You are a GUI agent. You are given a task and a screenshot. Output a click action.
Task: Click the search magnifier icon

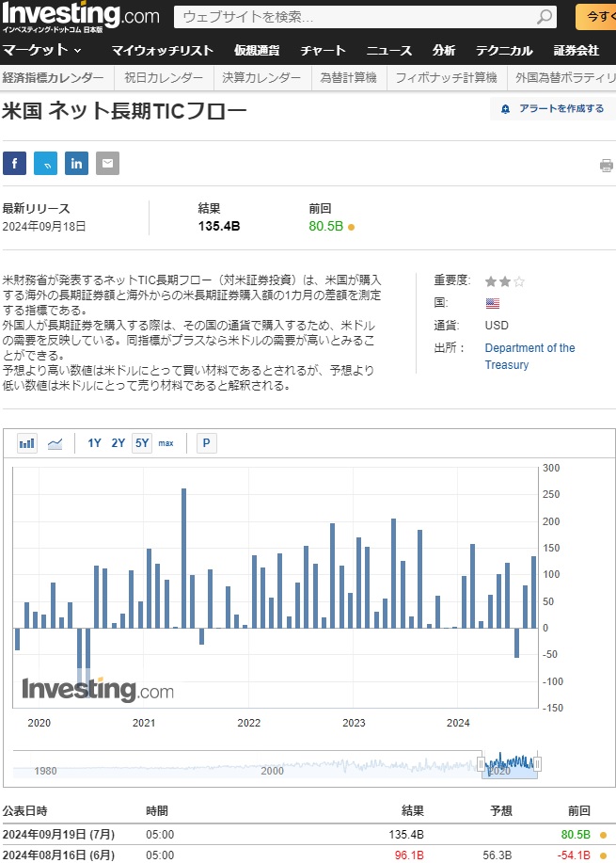click(x=545, y=17)
